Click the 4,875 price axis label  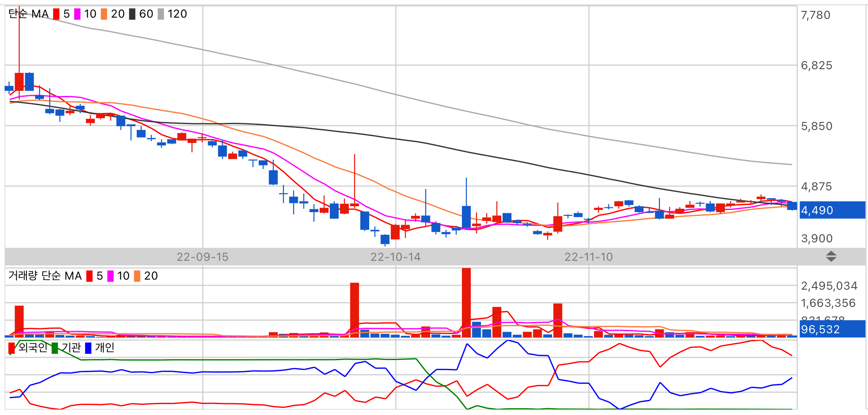816,187
